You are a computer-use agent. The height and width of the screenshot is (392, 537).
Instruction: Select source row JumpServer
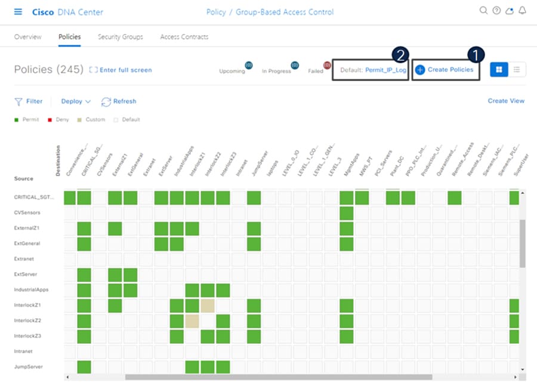[29, 367]
